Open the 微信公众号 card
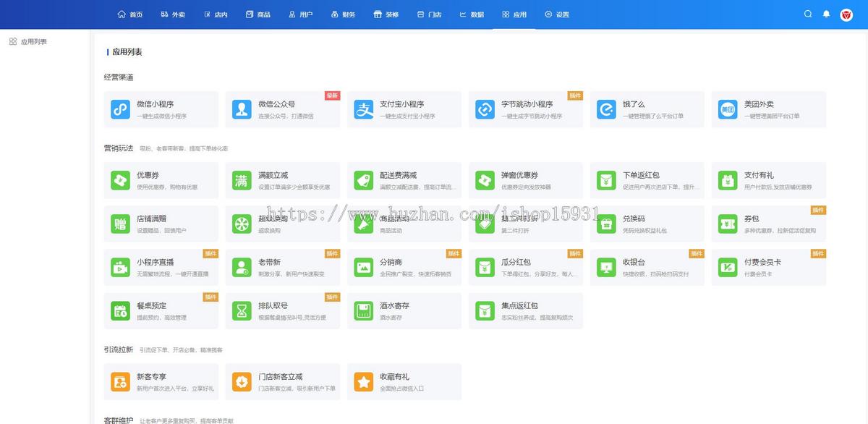 [282, 109]
